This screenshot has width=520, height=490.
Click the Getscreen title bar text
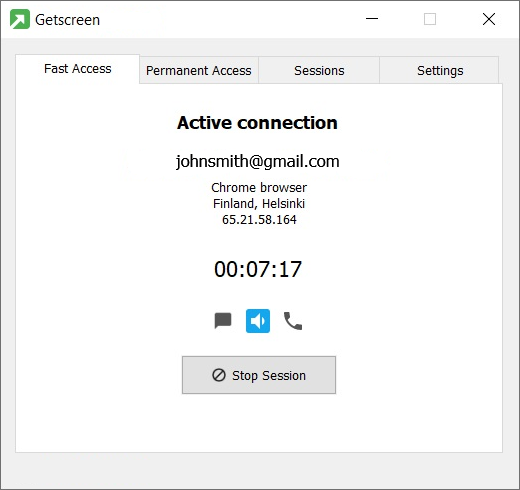(67, 20)
